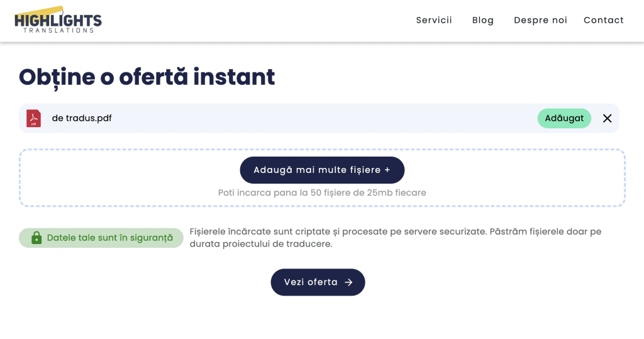The height and width of the screenshot is (339, 644).
Task: Remove de tradus.pdf with the X icon
Action: coord(607,118)
